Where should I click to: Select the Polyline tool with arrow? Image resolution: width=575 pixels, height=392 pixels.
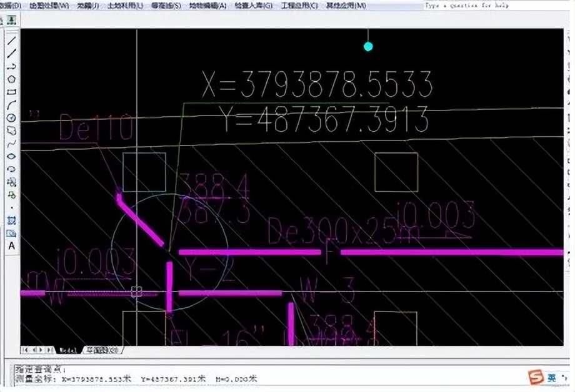tap(11, 66)
